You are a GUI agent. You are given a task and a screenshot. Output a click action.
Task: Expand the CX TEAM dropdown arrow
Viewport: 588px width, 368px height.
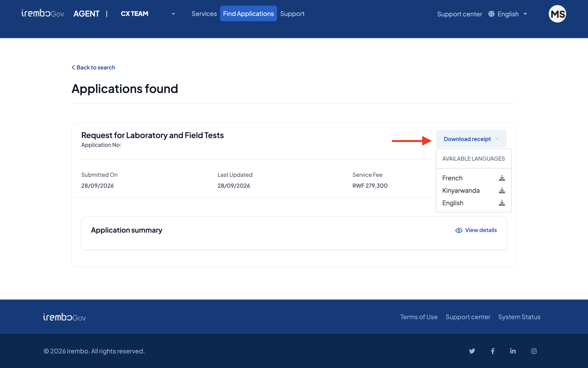pos(173,14)
